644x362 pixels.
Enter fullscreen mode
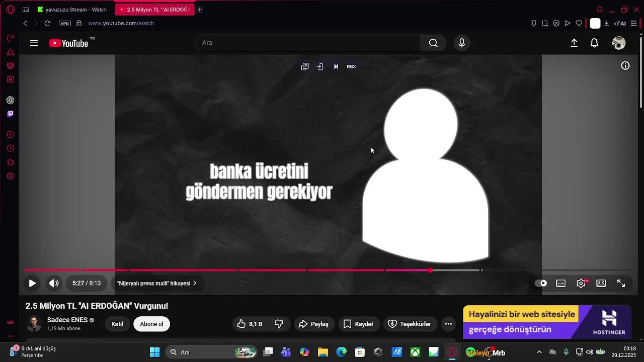621,283
